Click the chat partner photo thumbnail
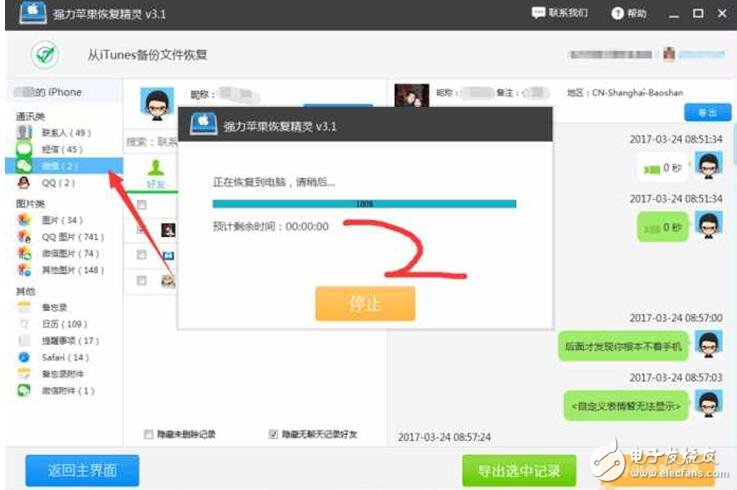 (411, 95)
